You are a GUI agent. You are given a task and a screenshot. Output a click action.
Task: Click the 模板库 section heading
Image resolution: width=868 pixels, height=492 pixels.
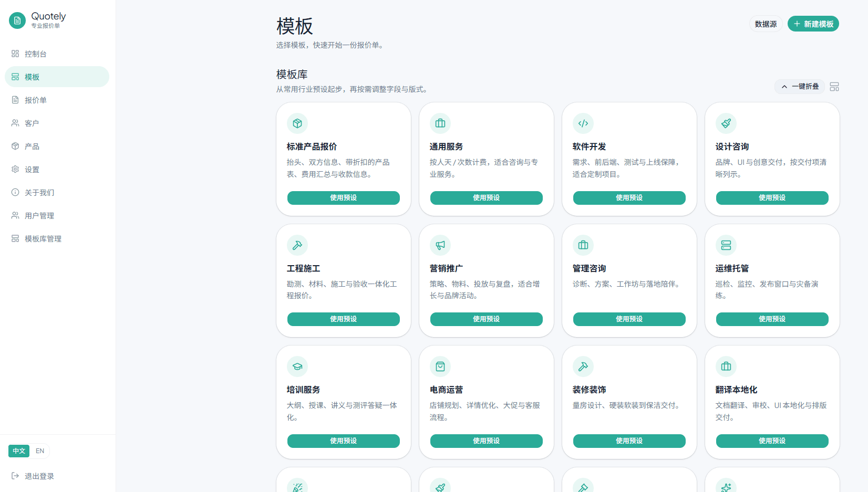292,75
